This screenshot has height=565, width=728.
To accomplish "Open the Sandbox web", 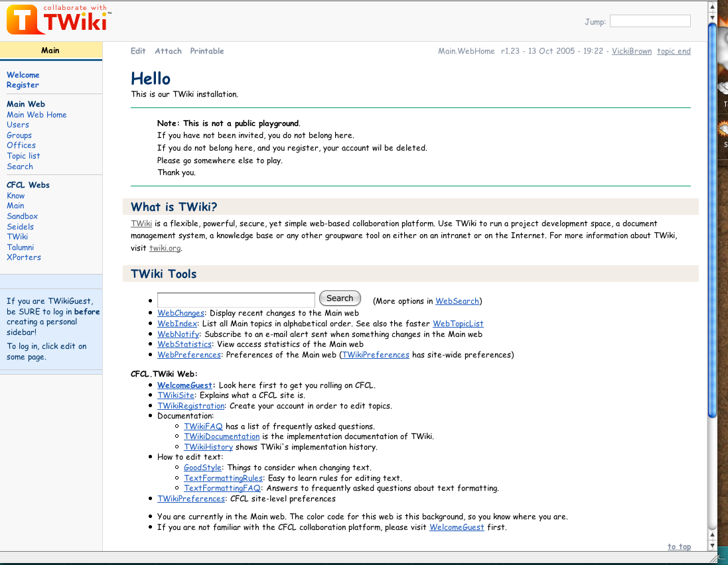I will coord(22,216).
